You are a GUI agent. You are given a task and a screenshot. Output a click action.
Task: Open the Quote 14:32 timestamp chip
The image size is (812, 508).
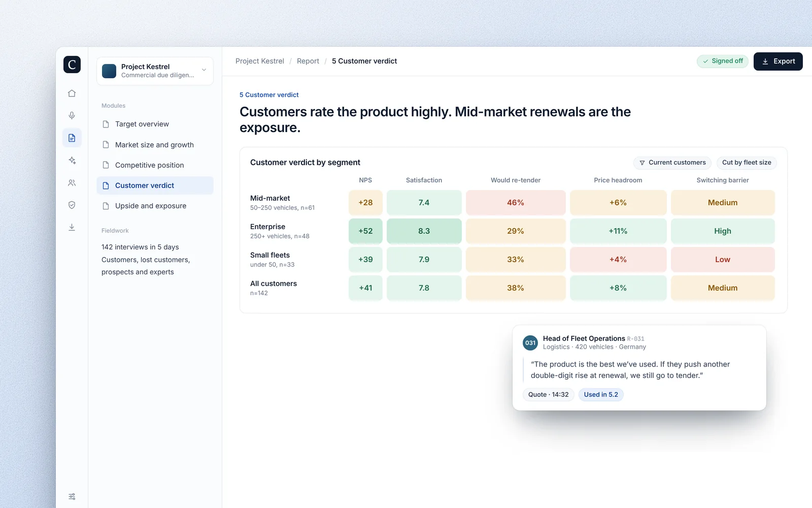tap(548, 395)
